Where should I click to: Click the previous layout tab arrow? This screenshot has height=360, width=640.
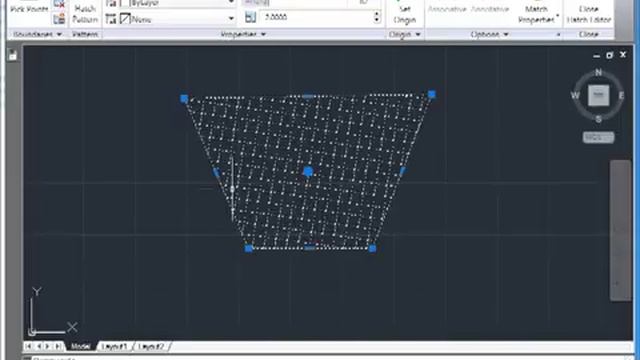tap(38, 346)
